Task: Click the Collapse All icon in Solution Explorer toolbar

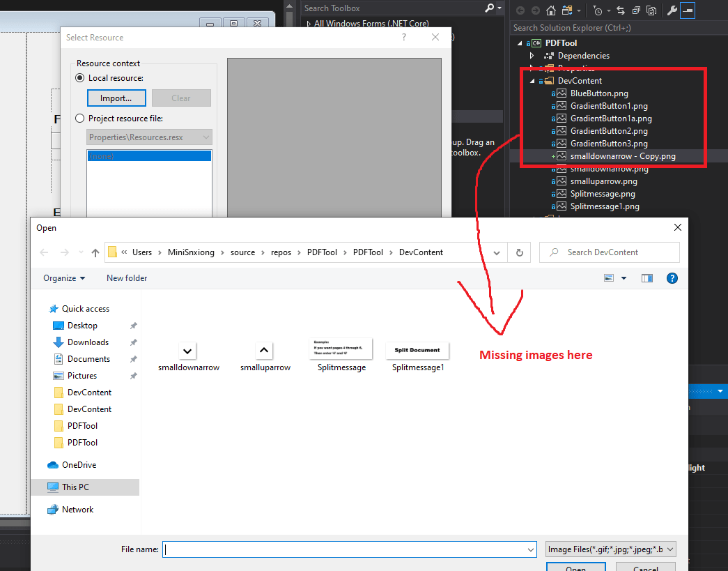Action: [x=636, y=10]
